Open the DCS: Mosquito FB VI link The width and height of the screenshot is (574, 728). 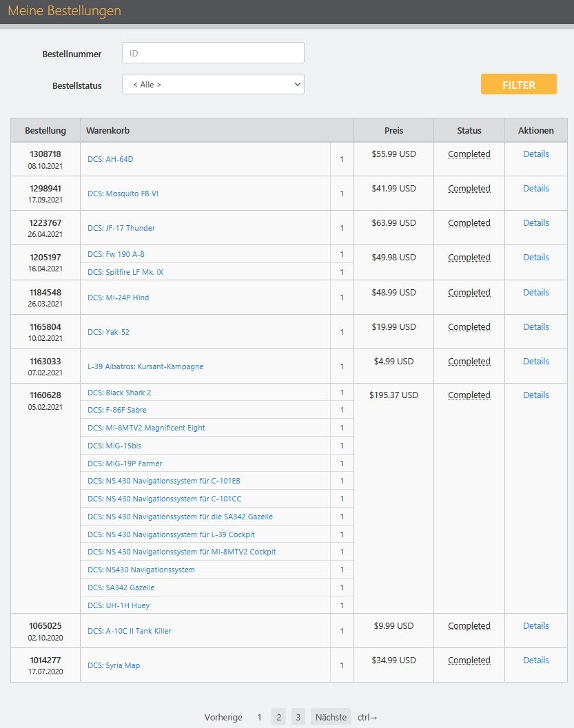click(123, 194)
